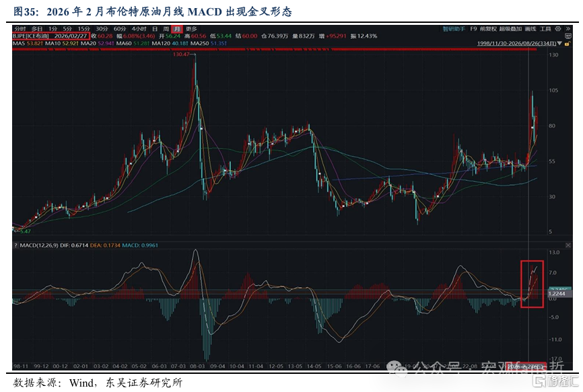Click the MA120 40.18 indicator label
The image size is (583, 392).
pos(170,43)
